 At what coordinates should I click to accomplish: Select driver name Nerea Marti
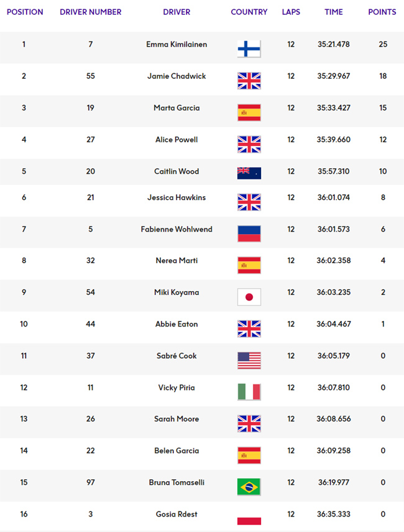pos(177,261)
